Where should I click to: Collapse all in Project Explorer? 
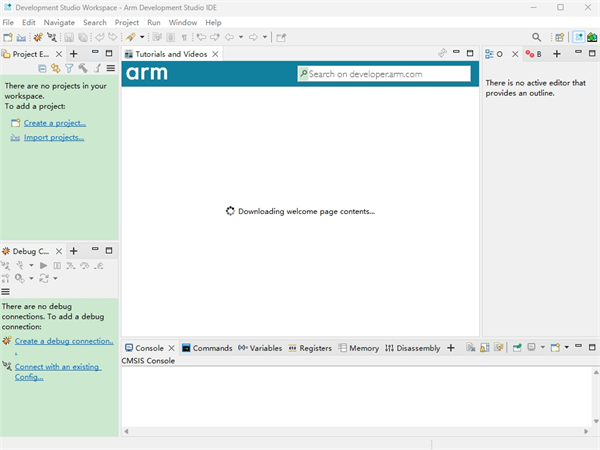click(x=42, y=68)
